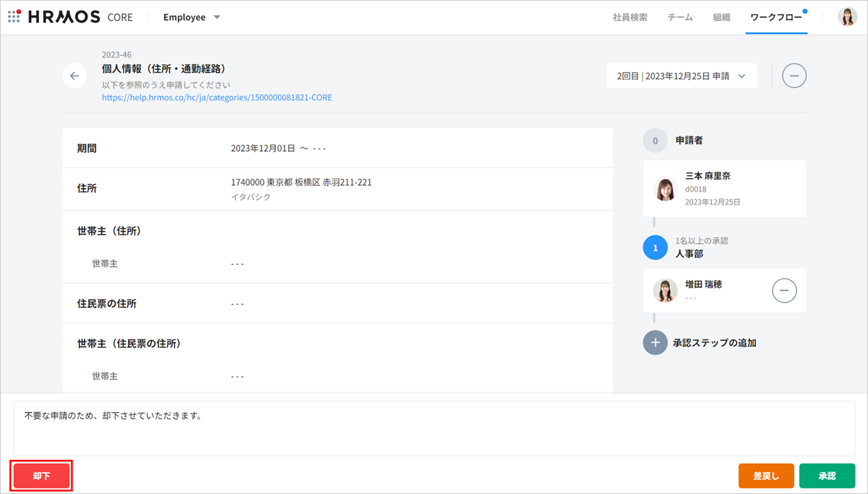Image resolution: width=868 pixels, height=494 pixels.
Task: Select the ワークフロー tab
Action: (x=776, y=17)
